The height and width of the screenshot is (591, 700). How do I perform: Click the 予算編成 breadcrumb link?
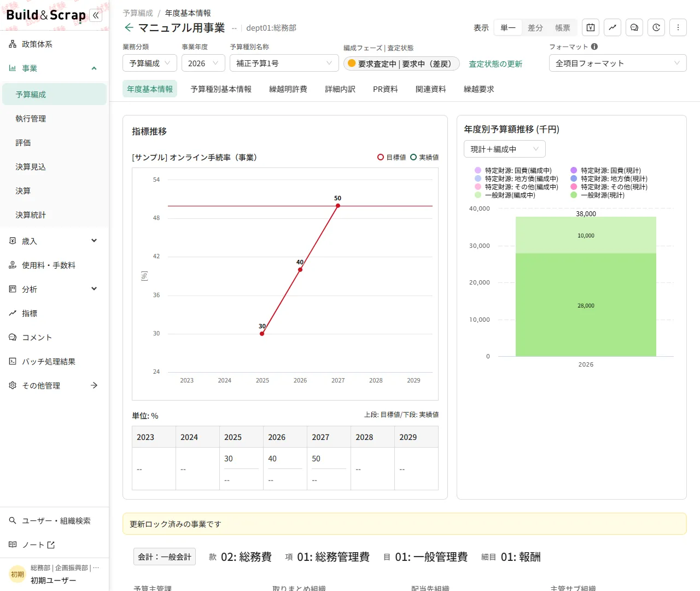point(138,13)
